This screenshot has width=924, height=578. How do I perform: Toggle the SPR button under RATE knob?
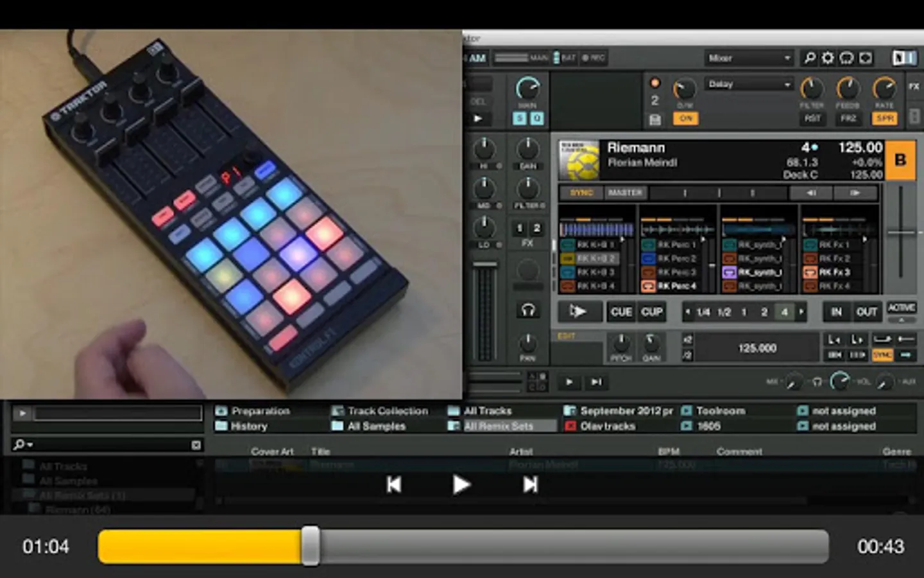pos(885,119)
